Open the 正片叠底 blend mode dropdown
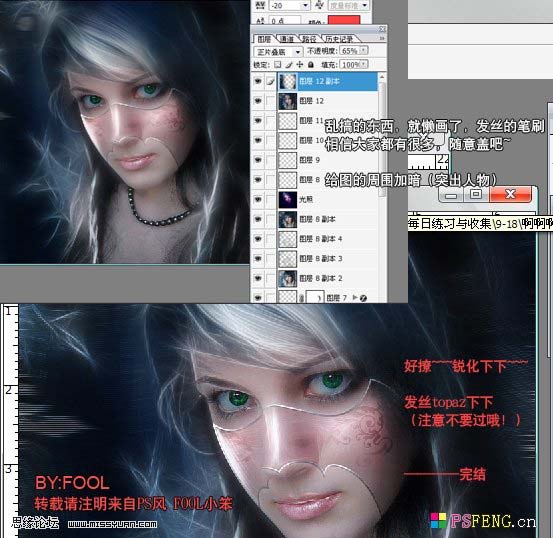Screen dimensions: 553x538 point(278,52)
